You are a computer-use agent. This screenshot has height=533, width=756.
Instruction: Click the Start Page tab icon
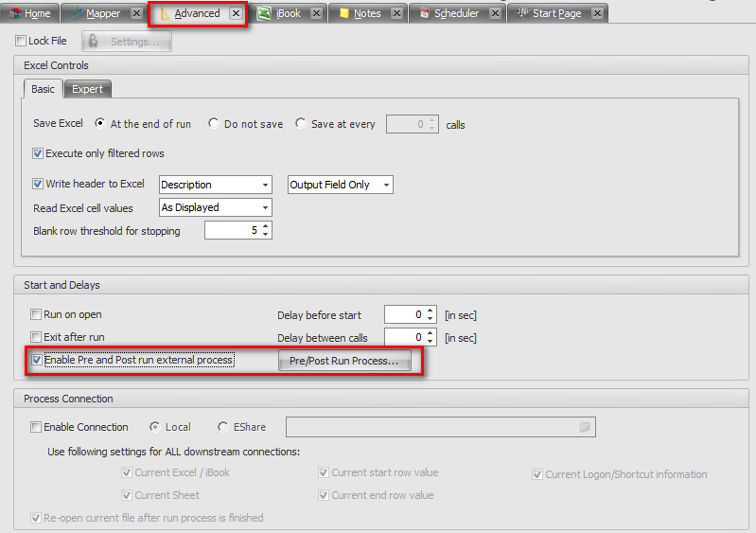[521, 13]
